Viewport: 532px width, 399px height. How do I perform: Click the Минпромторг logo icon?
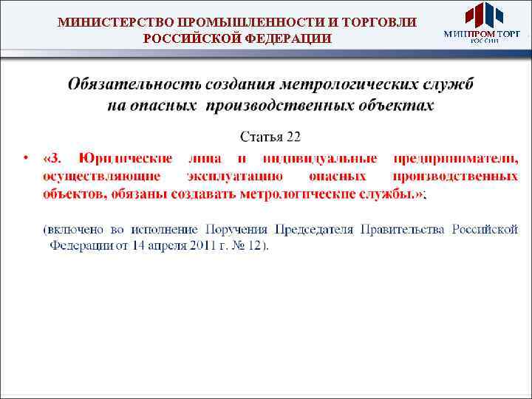click(484, 15)
